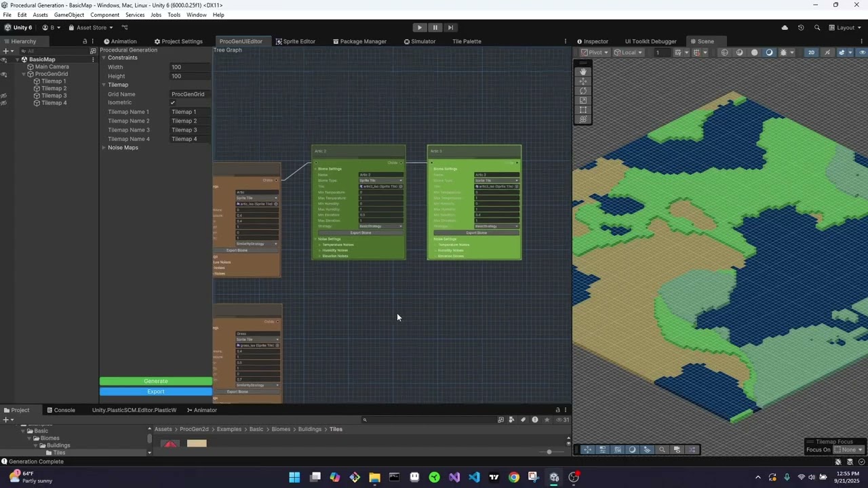Open Unity Cloud icon
Image resolution: width=868 pixels, height=488 pixels.
[x=785, y=28]
